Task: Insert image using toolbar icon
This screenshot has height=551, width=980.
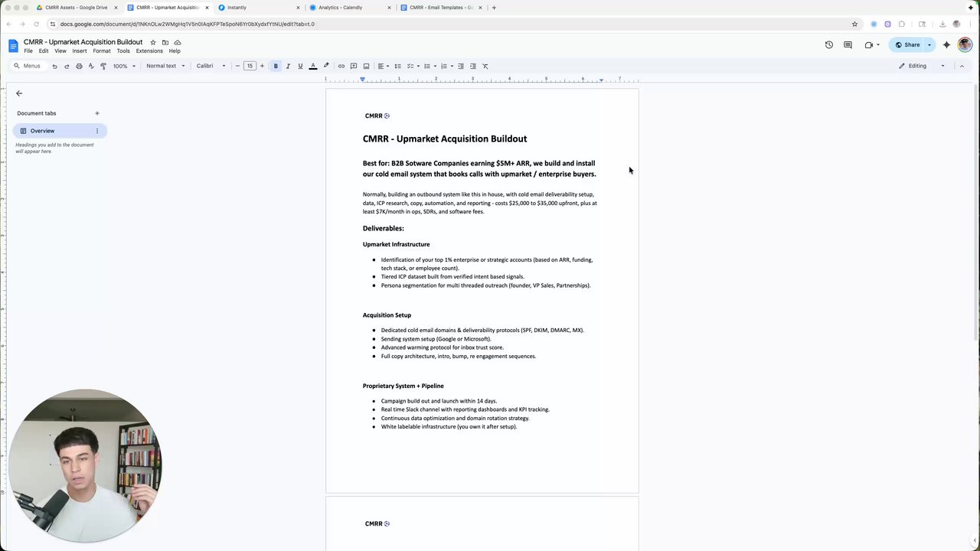Action: tap(366, 66)
